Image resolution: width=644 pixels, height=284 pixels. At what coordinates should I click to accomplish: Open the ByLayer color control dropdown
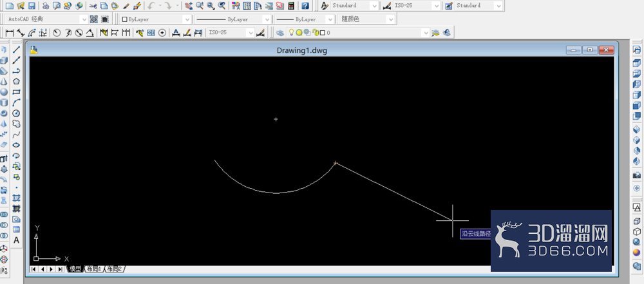[156, 19]
